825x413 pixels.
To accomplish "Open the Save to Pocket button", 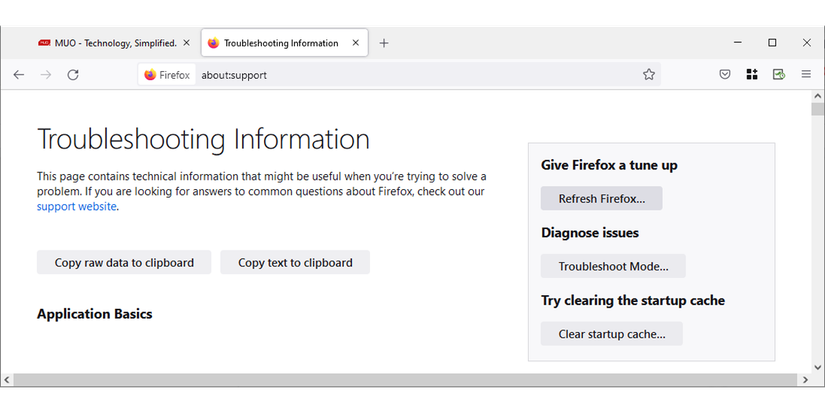I will tap(725, 75).
